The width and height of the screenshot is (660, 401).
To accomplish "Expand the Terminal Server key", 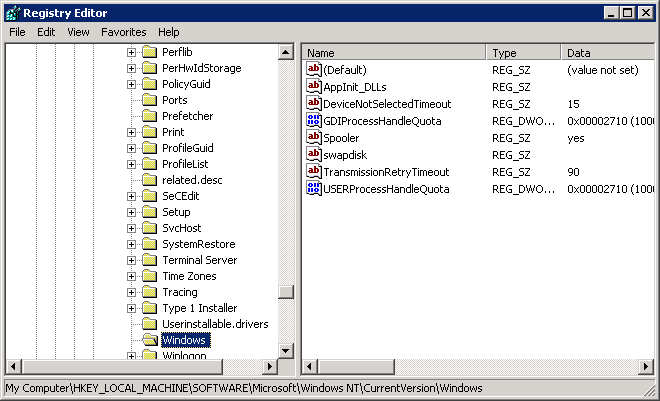I will click(x=131, y=260).
